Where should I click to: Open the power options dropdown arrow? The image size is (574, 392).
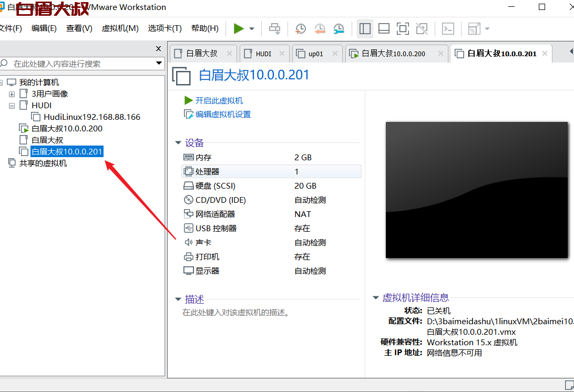252,28
